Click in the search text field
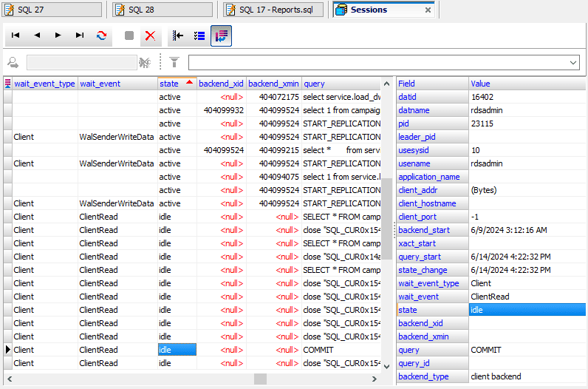 pos(81,63)
